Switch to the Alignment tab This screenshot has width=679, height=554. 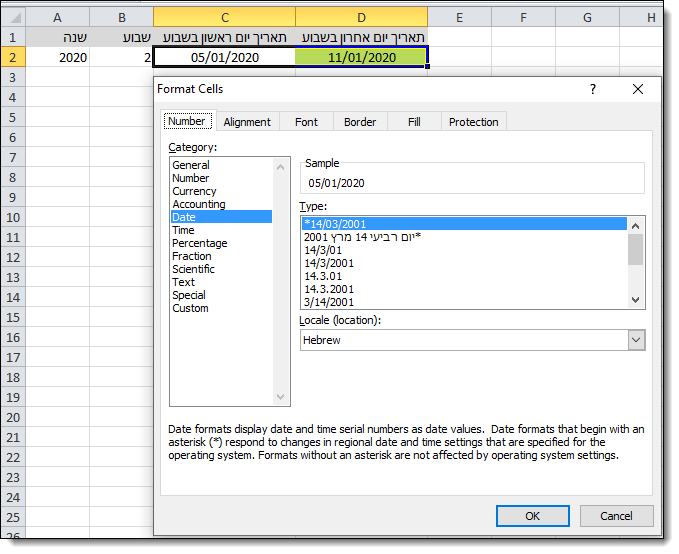[x=247, y=122]
